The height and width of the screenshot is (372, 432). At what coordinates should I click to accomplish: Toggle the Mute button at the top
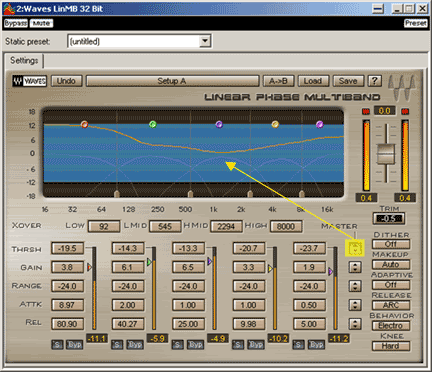click(x=41, y=23)
